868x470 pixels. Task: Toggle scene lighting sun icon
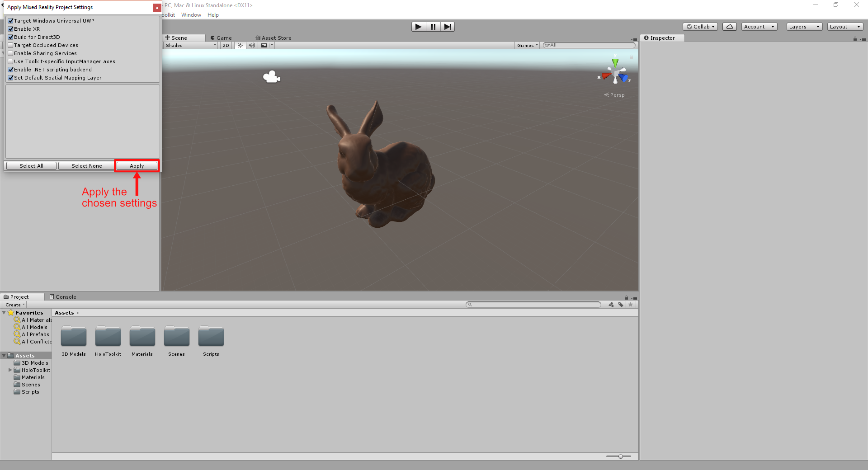(240, 45)
